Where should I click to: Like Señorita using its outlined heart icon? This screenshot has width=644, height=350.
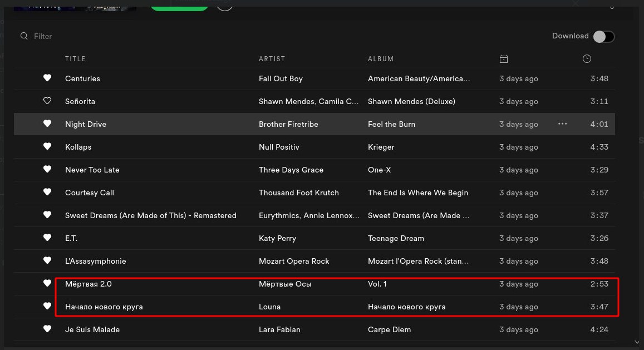pos(47,101)
